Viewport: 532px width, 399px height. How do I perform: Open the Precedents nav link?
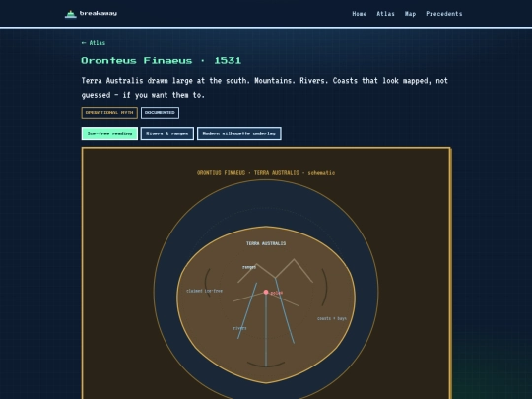pyautogui.click(x=443, y=14)
